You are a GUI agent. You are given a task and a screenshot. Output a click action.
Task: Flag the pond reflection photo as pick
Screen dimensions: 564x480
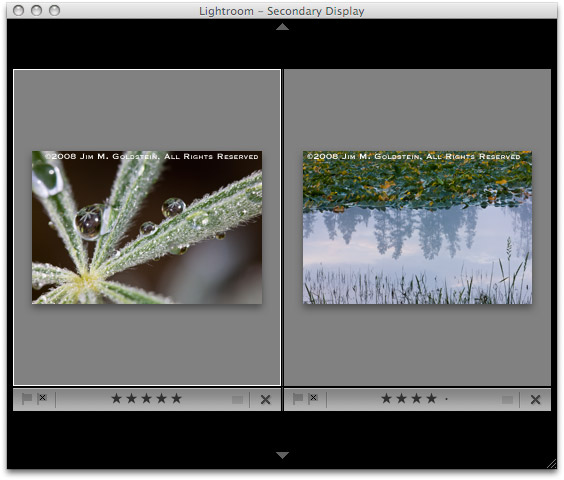point(298,399)
